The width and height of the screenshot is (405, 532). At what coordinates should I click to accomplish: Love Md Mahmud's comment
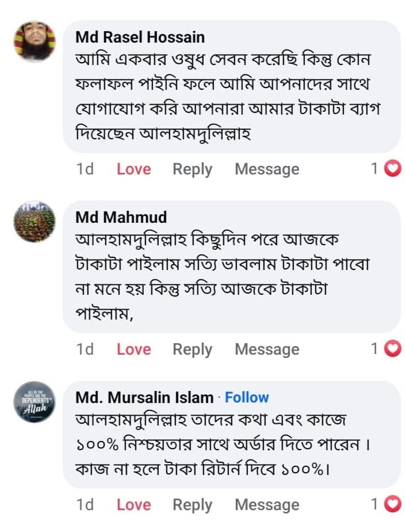pos(133,349)
